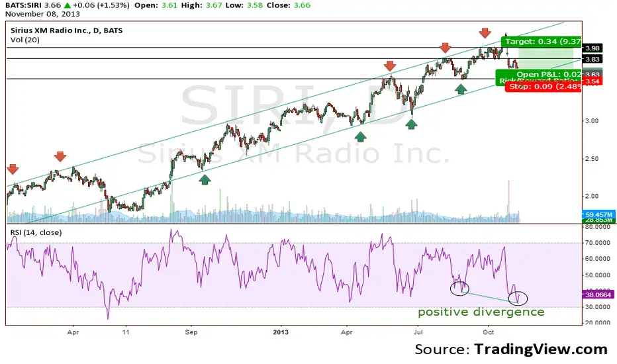
Task: Select the +0.06 (+1.53%) change value
Action: coord(101,5)
